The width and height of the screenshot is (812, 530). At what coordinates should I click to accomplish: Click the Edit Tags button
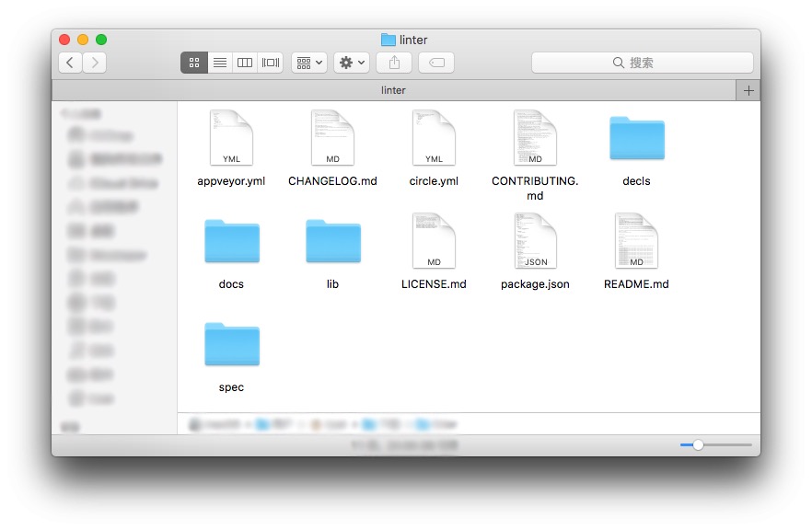(x=436, y=63)
